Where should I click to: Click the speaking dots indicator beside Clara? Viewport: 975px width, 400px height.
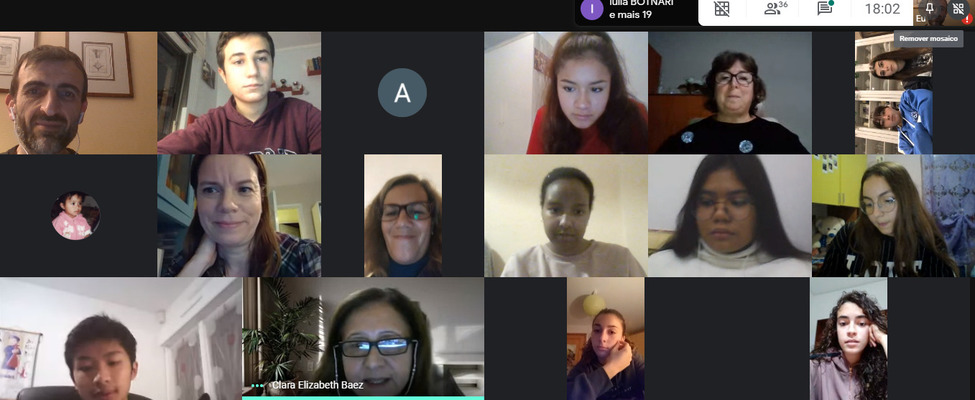pyautogui.click(x=257, y=386)
